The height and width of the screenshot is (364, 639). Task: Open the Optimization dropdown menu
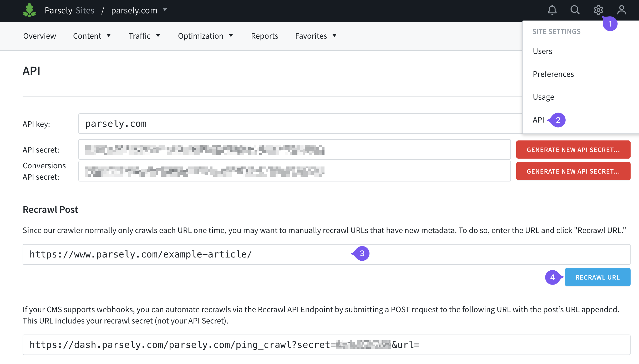205,36
